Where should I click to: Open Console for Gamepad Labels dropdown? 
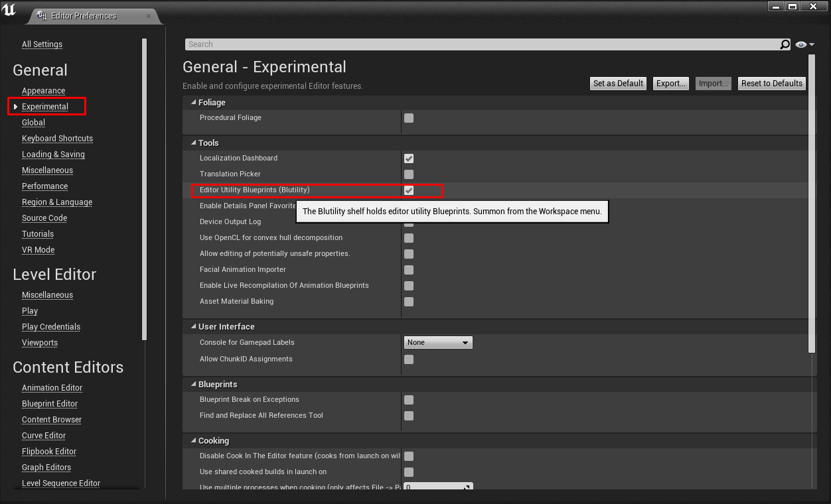438,343
